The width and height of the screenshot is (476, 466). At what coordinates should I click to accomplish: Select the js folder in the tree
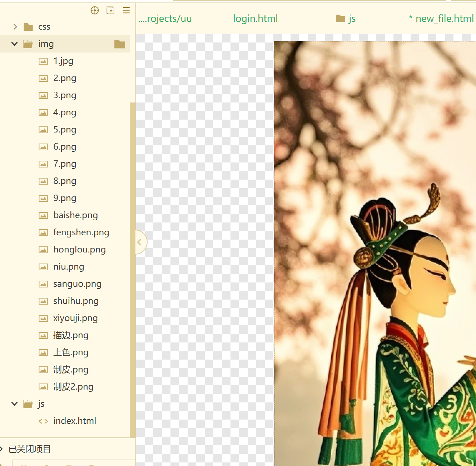pyautogui.click(x=41, y=404)
